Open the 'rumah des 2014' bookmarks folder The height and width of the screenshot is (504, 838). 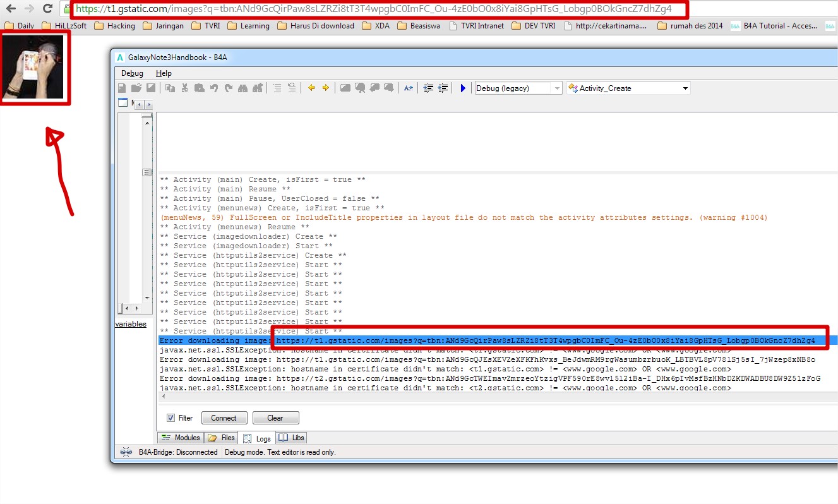tap(690, 26)
